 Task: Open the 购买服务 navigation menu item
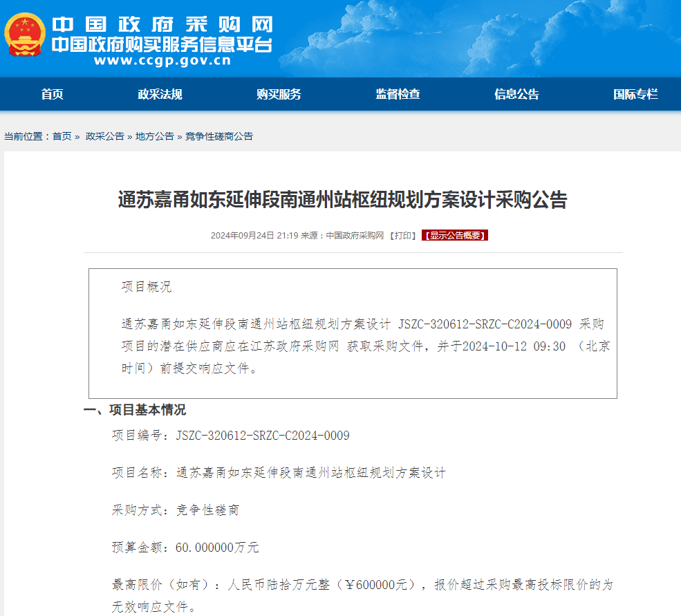point(279,94)
